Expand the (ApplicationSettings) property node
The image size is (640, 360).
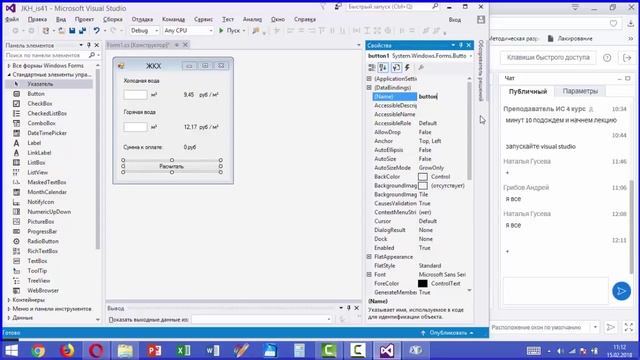click(369, 78)
